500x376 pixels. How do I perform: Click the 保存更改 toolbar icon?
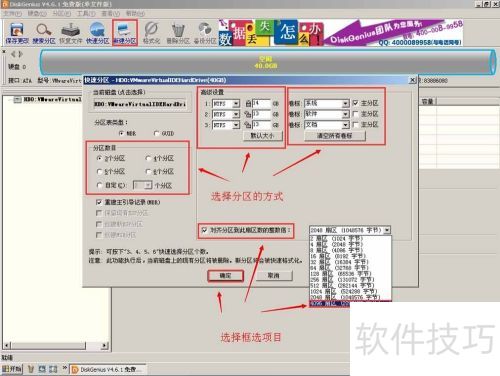17,33
